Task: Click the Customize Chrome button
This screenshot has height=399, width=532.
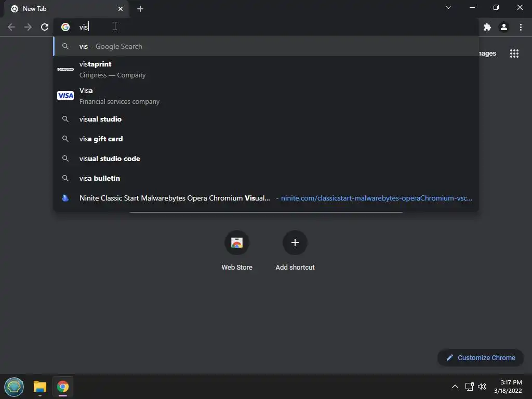Action: pos(481,357)
